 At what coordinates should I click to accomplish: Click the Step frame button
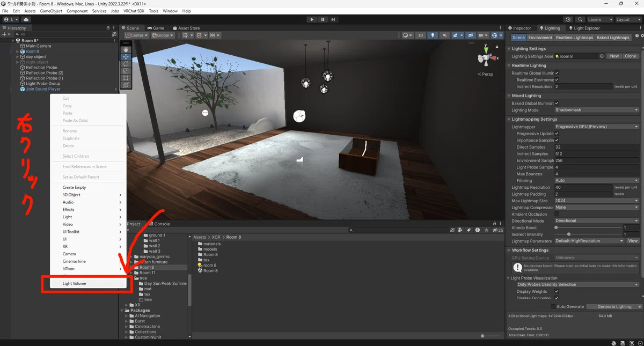[x=333, y=19]
